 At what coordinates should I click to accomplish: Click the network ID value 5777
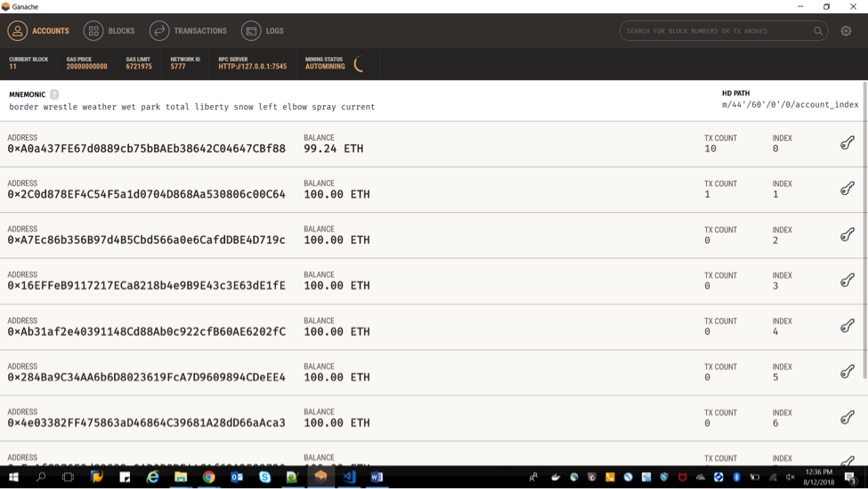coord(178,67)
